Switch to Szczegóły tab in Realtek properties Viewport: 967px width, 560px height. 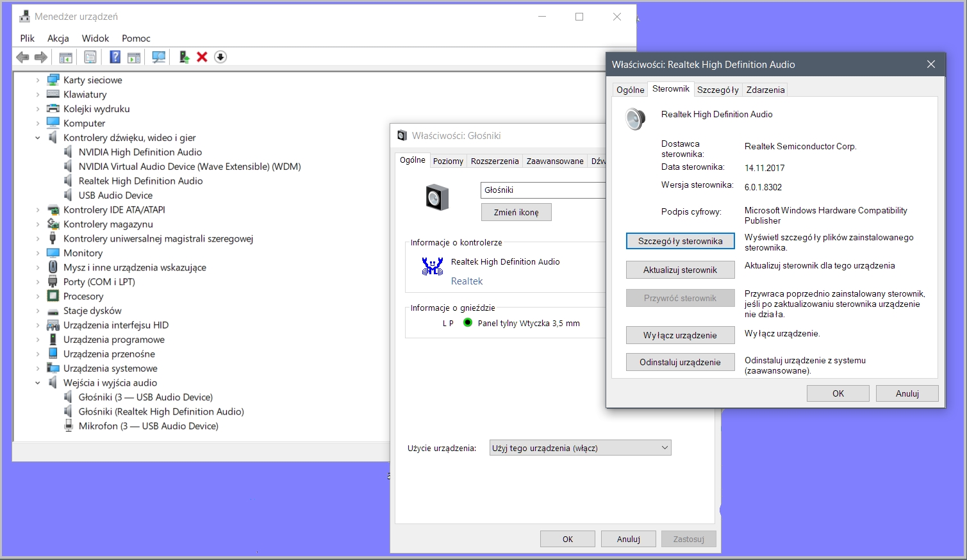pos(718,90)
